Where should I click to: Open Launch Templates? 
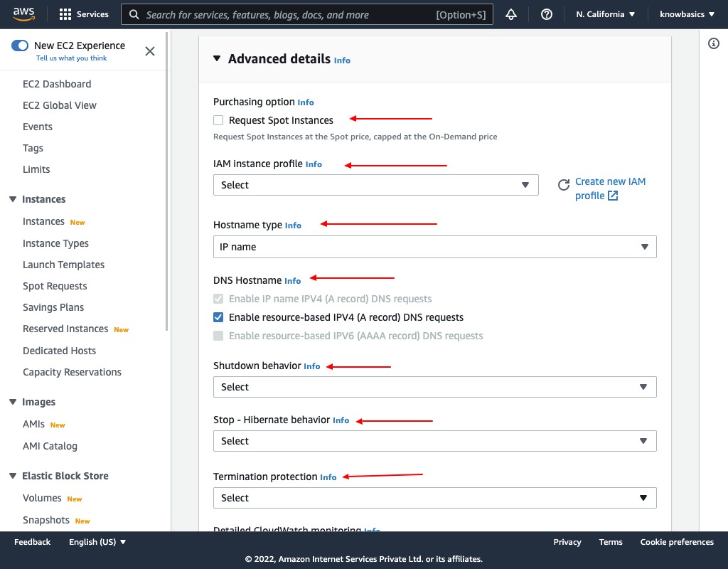pos(63,265)
